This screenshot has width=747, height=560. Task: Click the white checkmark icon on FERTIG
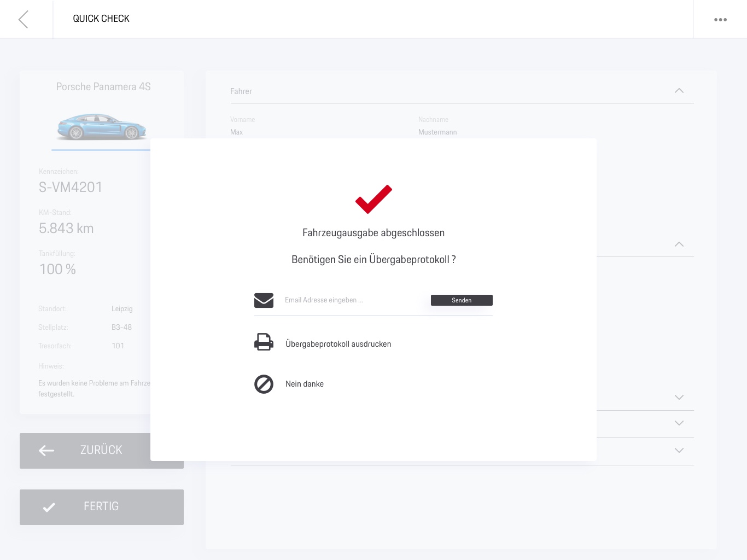49,507
